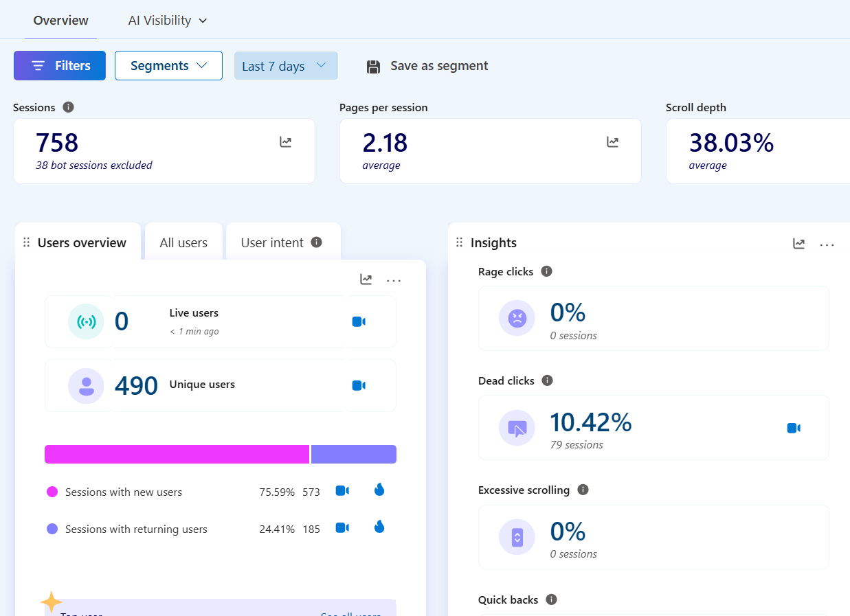
Task: Grab the Users overview drag handle
Action: [x=26, y=242]
